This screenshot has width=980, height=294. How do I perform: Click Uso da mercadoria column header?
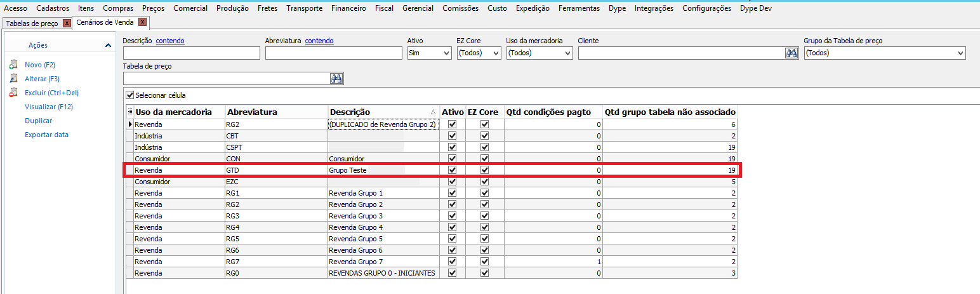tap(179, 112)
